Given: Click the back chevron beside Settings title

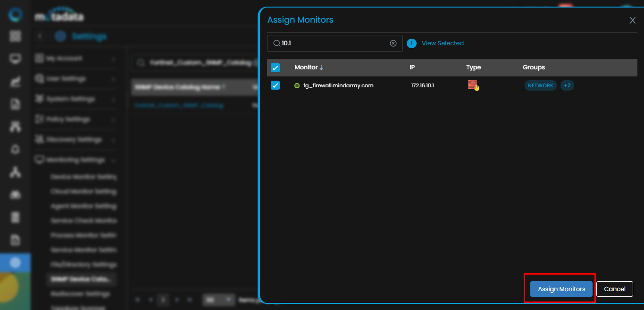Looking at the screenshot, I should (x=41, y=36).
